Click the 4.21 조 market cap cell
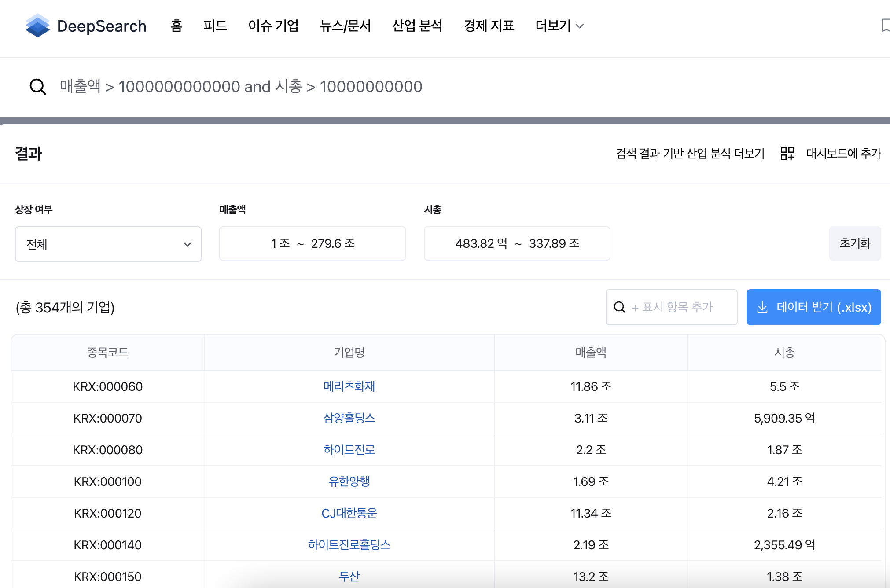Image resolution: width=890 pixels, height=588 pixels. pyautogui.click(x=784, y=481)
